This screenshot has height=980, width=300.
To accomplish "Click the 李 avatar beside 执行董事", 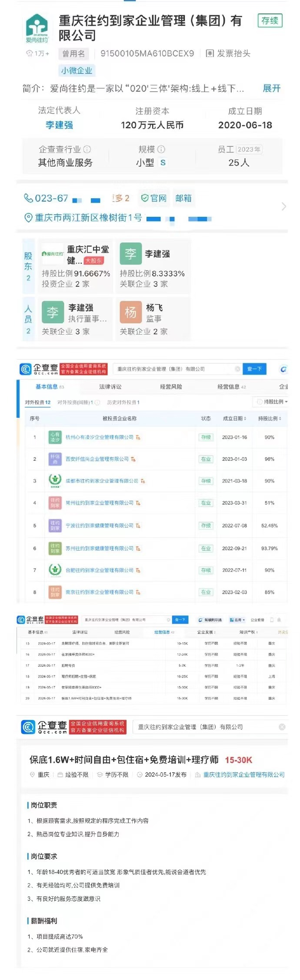I will point(53,312).
